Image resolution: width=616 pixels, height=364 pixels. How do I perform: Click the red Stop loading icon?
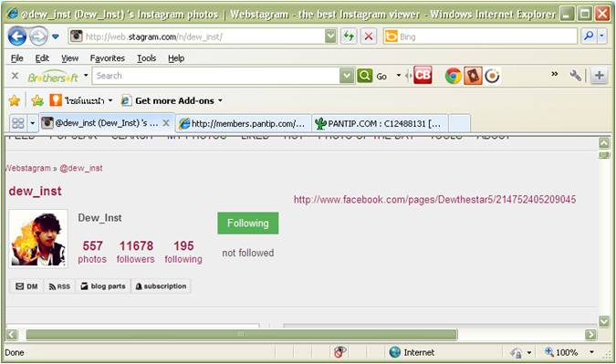pos(369,36)
